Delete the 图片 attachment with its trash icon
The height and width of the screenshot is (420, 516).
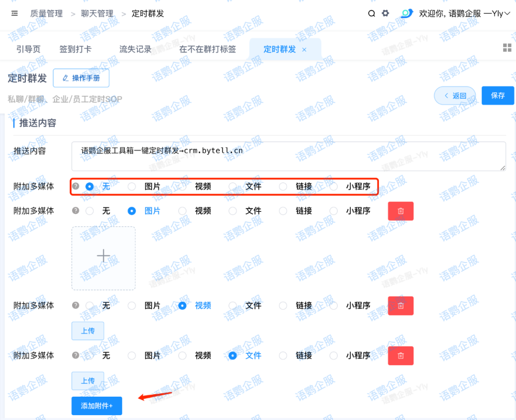[400, 210]
